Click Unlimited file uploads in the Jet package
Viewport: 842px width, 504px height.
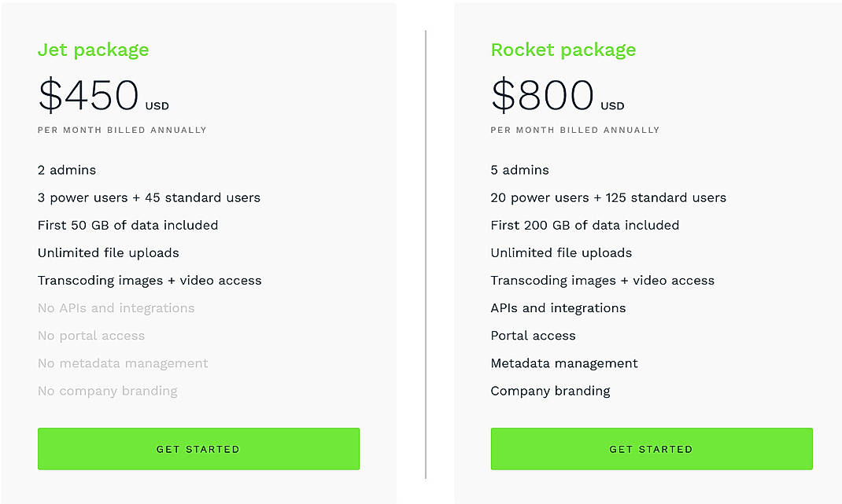[x=108, y=252]
